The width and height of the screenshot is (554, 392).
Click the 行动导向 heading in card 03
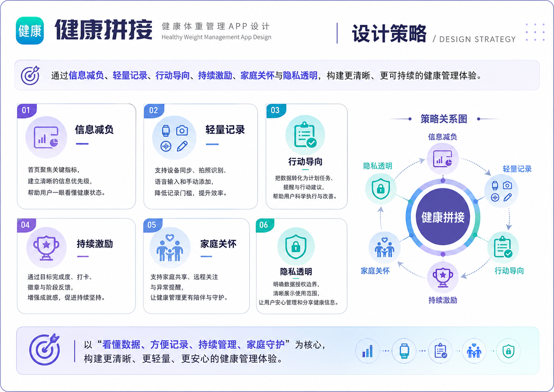[305, 162]
